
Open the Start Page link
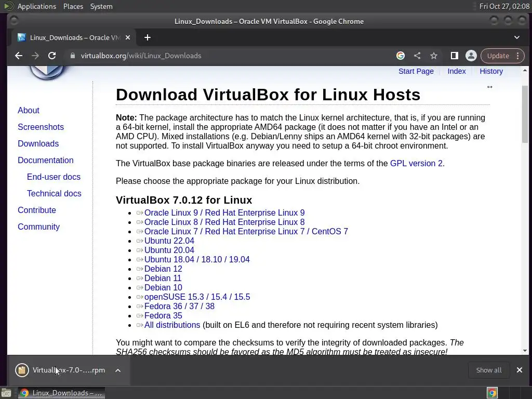point(416,71)
